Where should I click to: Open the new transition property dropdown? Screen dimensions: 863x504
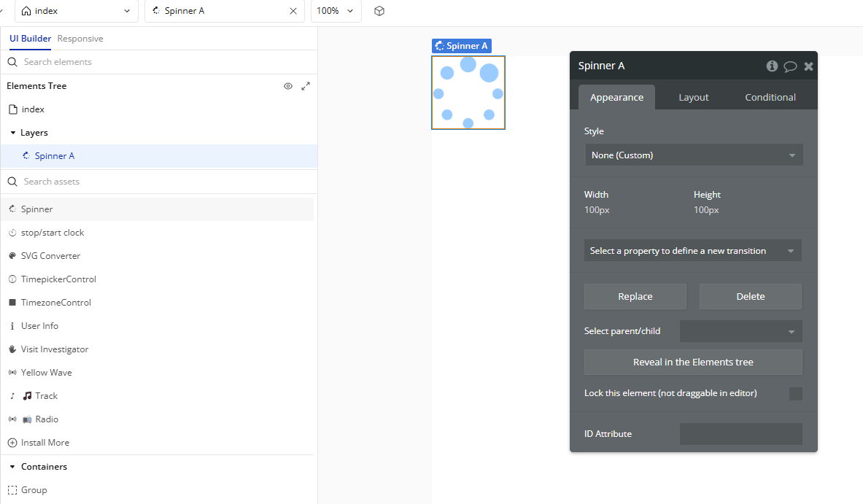[x=693, y=251]
